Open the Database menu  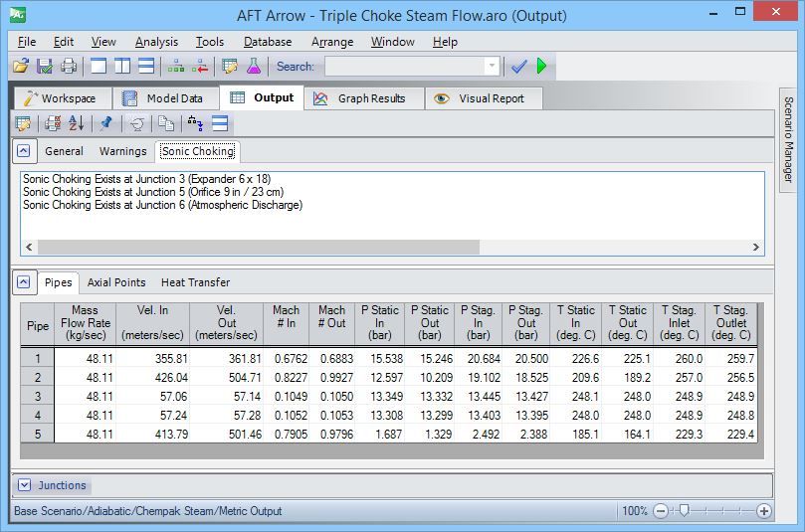(x=268, y=42)
